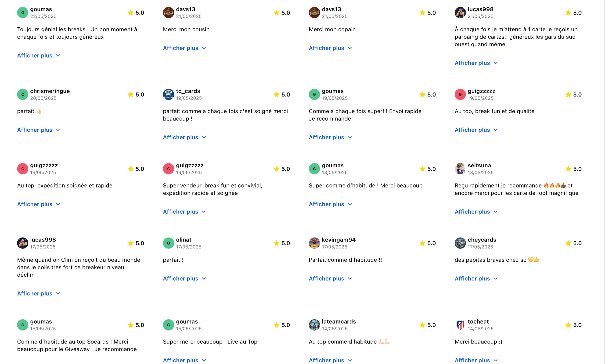
Task: Open seitsuna's profile picture
Action: (460, 169)
